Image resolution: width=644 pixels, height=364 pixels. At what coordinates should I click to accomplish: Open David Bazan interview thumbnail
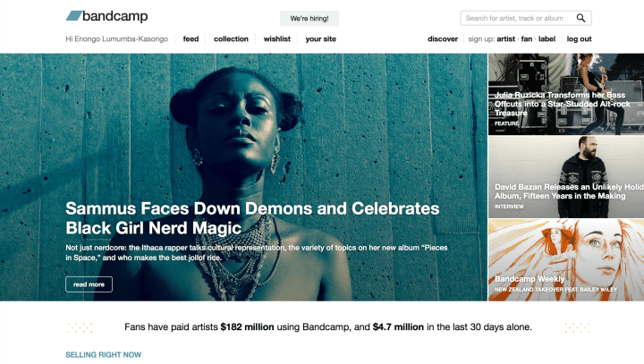point(566,177)
